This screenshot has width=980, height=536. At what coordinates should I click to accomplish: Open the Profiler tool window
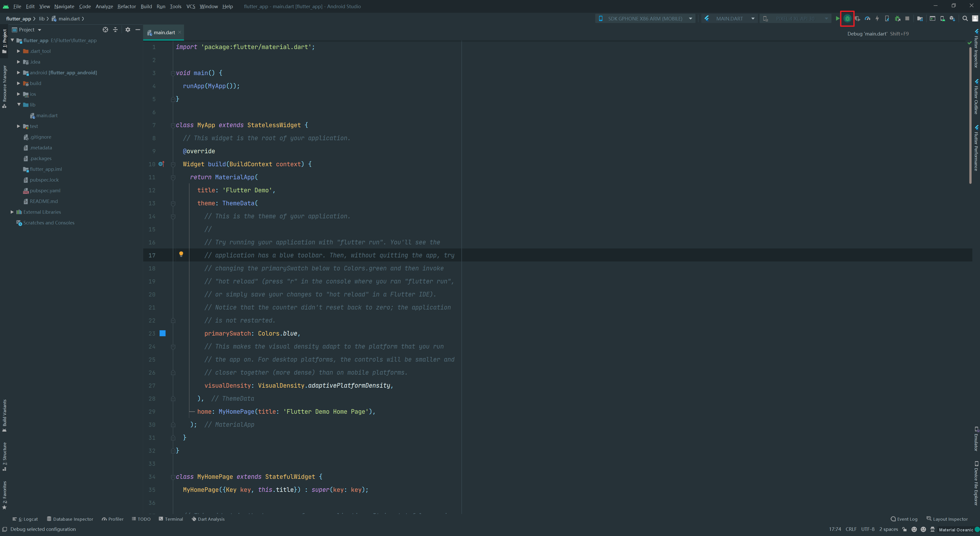(113, 519)
